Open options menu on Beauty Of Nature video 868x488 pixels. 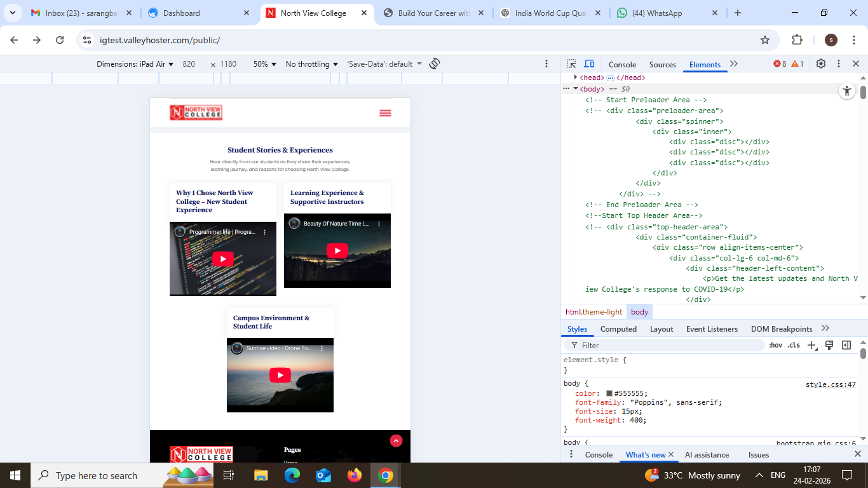click(x=379, y=224)
